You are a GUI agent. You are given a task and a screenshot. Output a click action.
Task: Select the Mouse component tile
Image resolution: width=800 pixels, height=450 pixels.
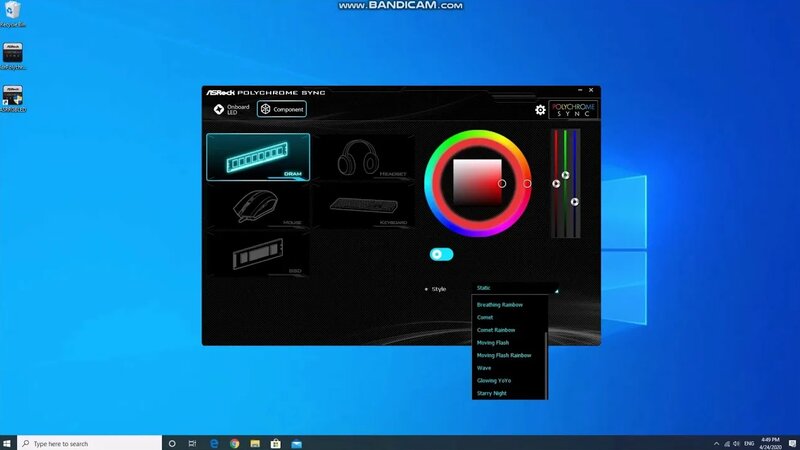point(258,207)
